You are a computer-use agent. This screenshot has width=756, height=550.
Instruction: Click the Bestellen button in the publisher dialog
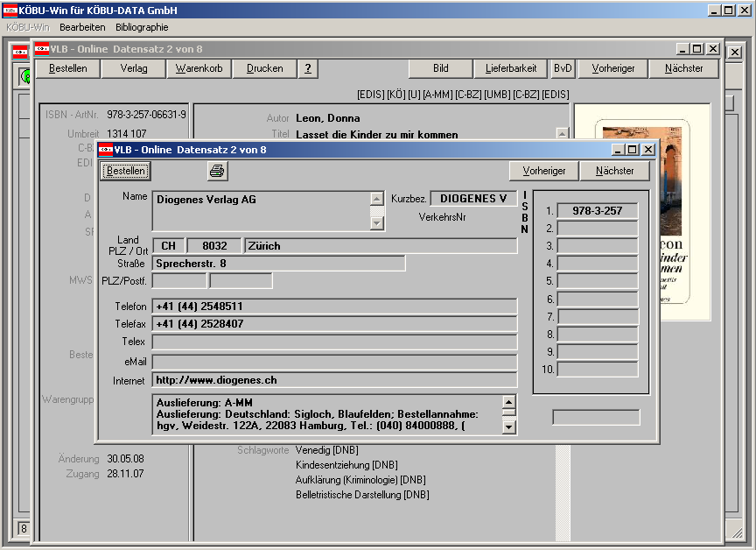pos(126,171)
